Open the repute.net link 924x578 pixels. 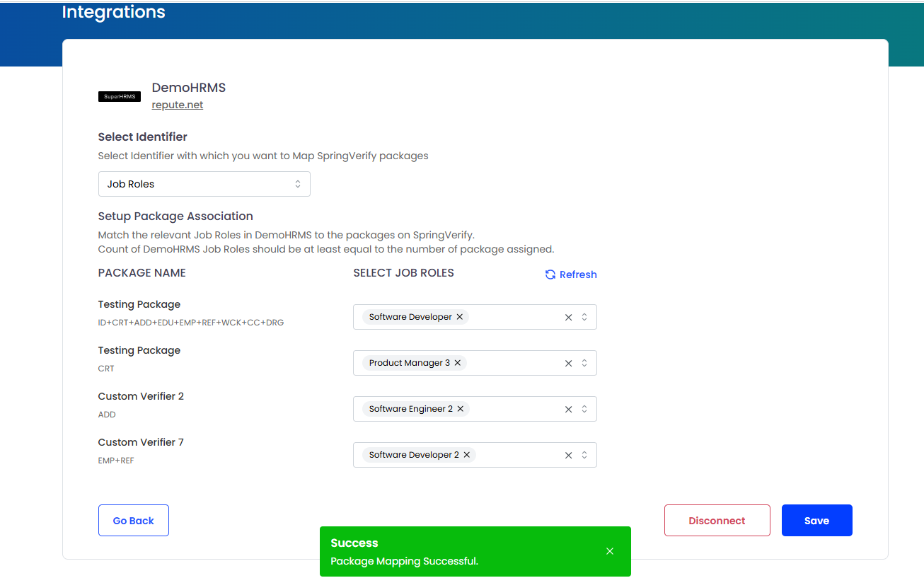(178, 105)
